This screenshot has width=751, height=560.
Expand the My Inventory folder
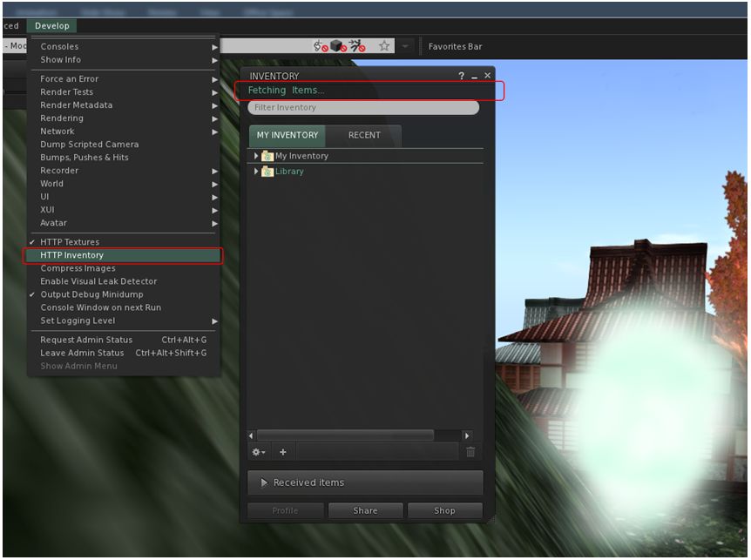256,156
